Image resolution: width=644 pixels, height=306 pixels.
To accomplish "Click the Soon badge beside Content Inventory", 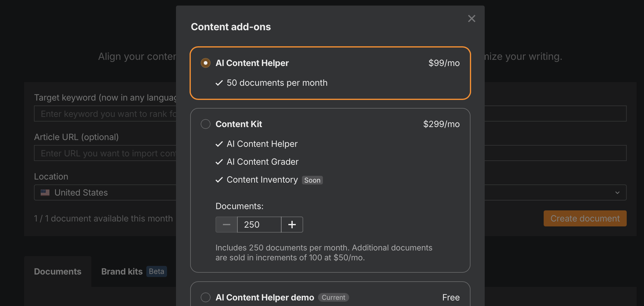I will coord(312,180).
